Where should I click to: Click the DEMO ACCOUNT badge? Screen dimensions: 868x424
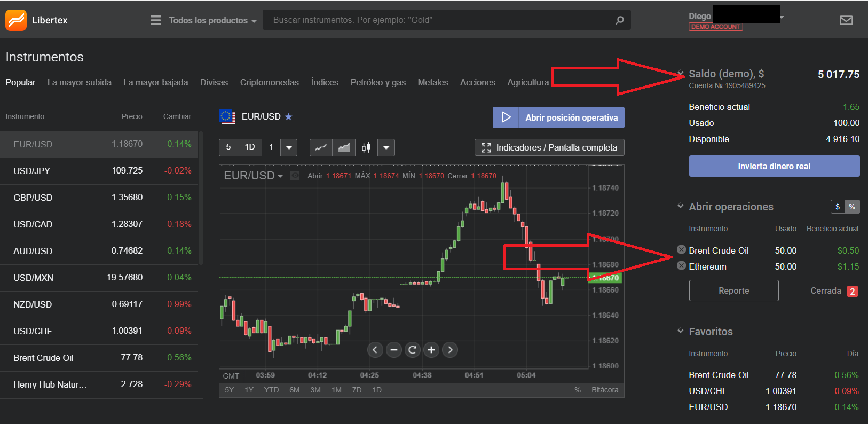(x=715, y=27)
